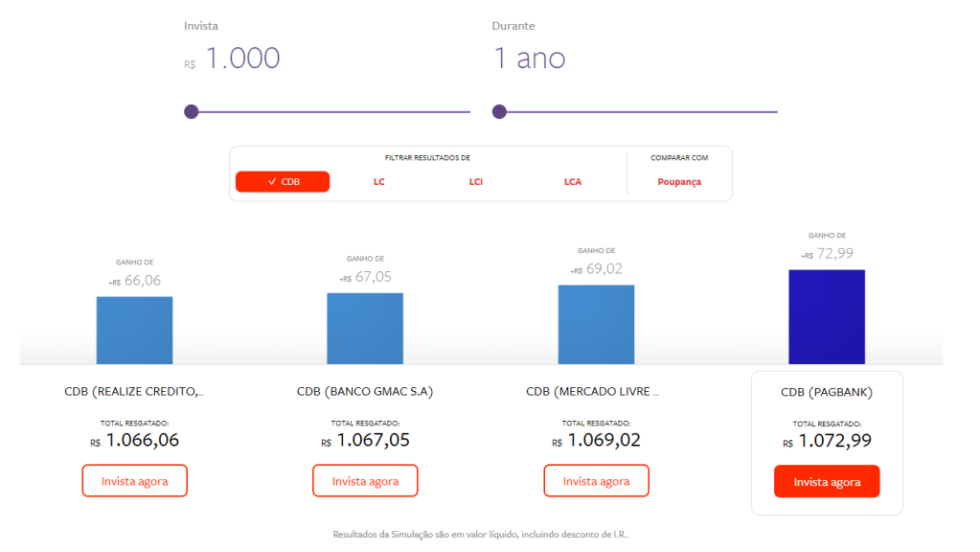Compare results with Poupança

click(x=679, y=181)
